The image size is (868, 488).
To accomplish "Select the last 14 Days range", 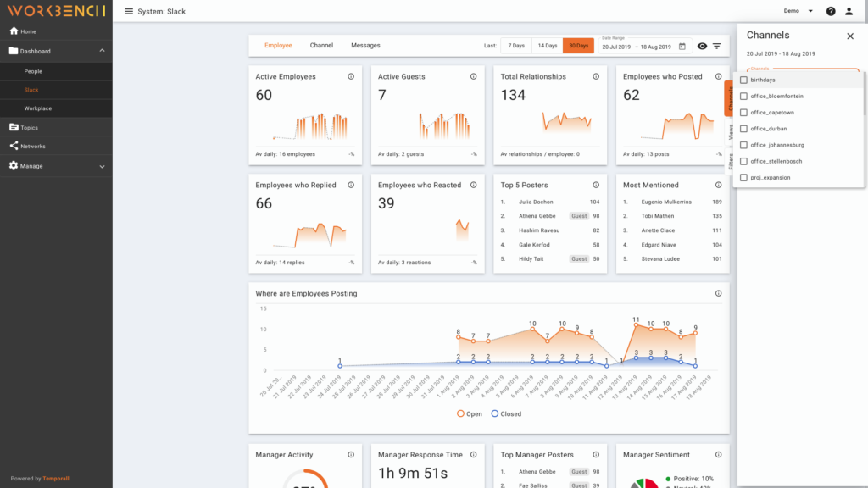I will click(x=548, y=46).
